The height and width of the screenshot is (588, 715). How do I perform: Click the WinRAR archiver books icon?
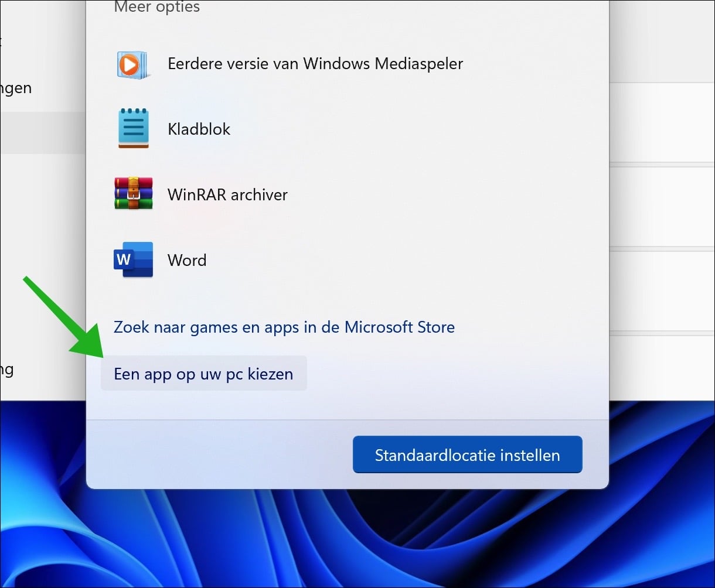pos(134,194)
